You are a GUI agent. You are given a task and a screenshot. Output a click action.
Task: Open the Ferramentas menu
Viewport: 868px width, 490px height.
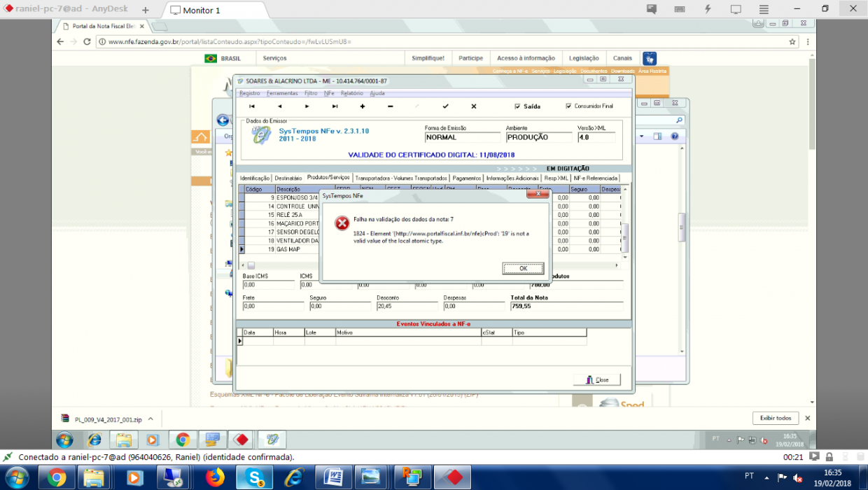(282, 93)
